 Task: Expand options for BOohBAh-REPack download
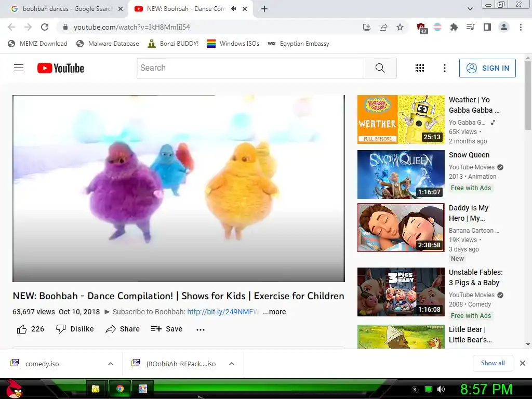(x=232, y=364)
